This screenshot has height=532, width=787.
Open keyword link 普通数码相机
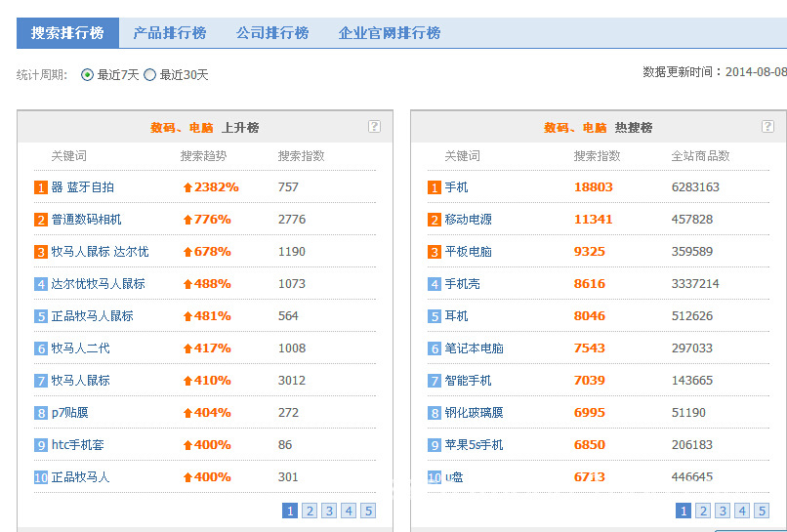pyautogui.click(x=87, y=220)
